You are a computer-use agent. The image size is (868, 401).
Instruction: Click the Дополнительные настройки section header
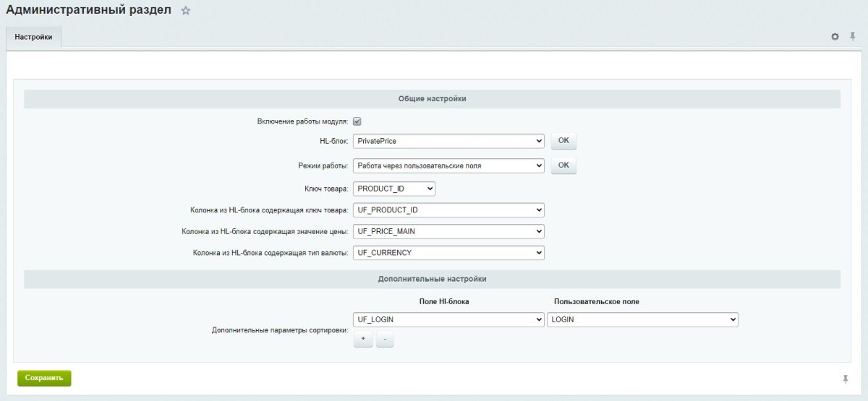(432, 279)
